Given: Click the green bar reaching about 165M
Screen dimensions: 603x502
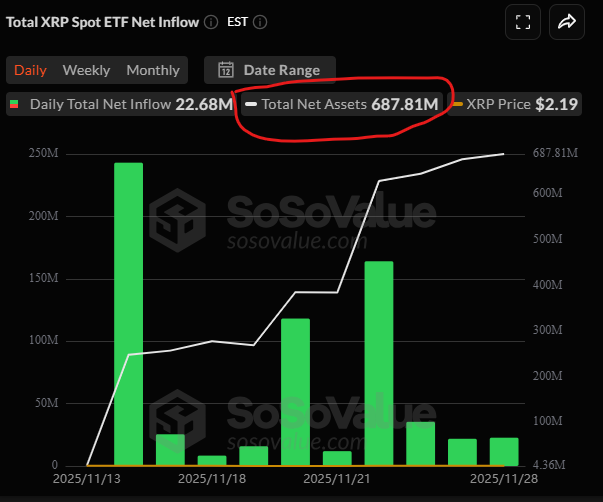Looking at the screenshot, I should tap(379, 363).
